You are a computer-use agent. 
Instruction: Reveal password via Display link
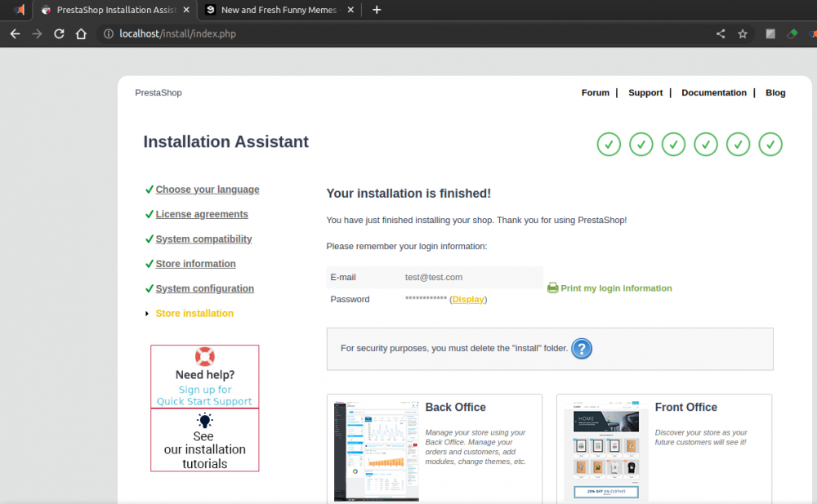click(468, 300)
